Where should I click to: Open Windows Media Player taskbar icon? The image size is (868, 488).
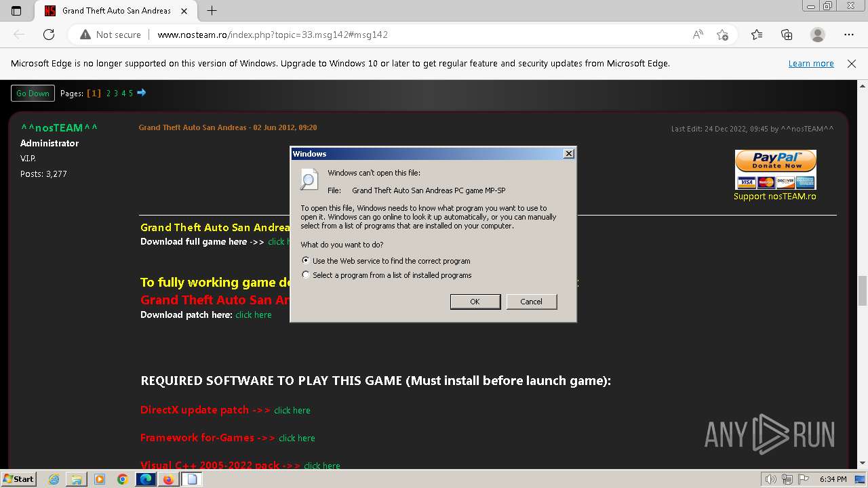click(100, 479)
